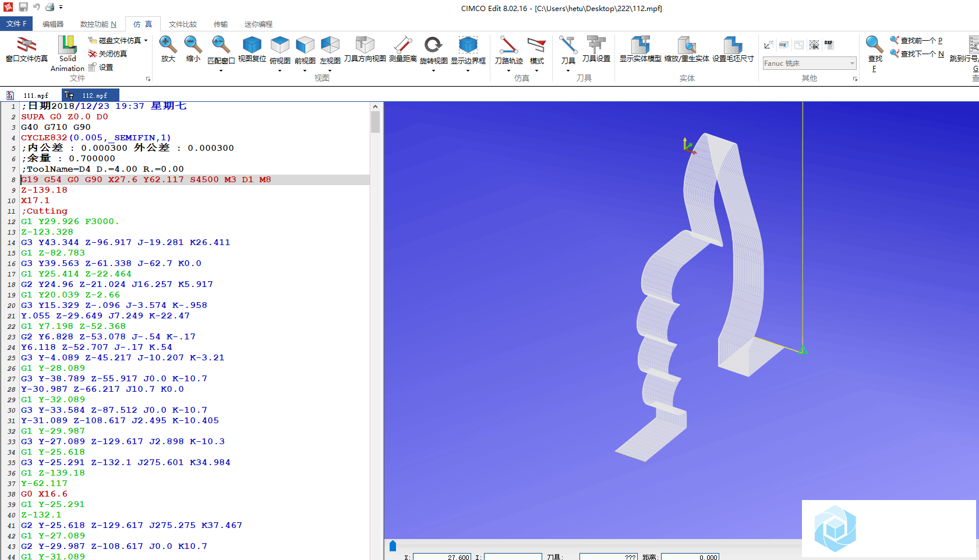
Task: Click the DXF export icon
Action: click(x=829, y=44)
